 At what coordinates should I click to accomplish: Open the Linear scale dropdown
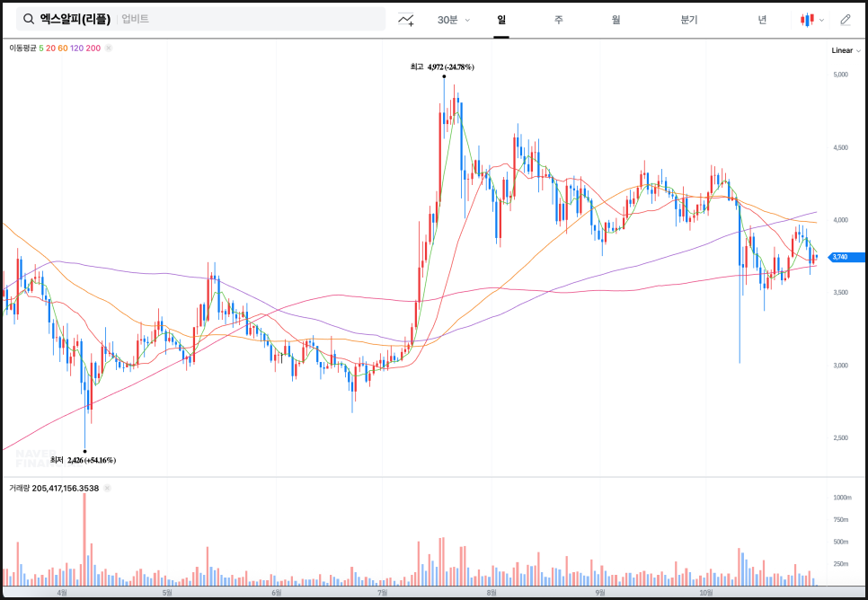(x=843, y=51)
